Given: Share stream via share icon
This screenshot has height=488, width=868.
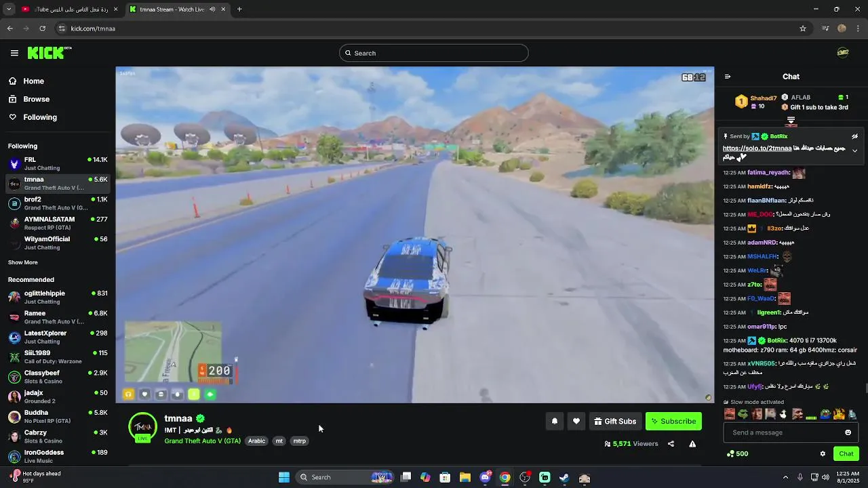Looking at the screenshot, I should coord(671,444).
